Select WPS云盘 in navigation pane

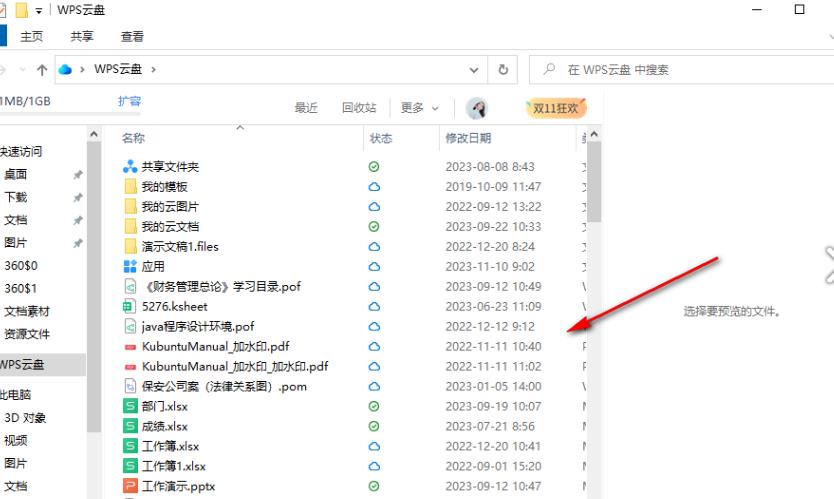tap(43, 364)
